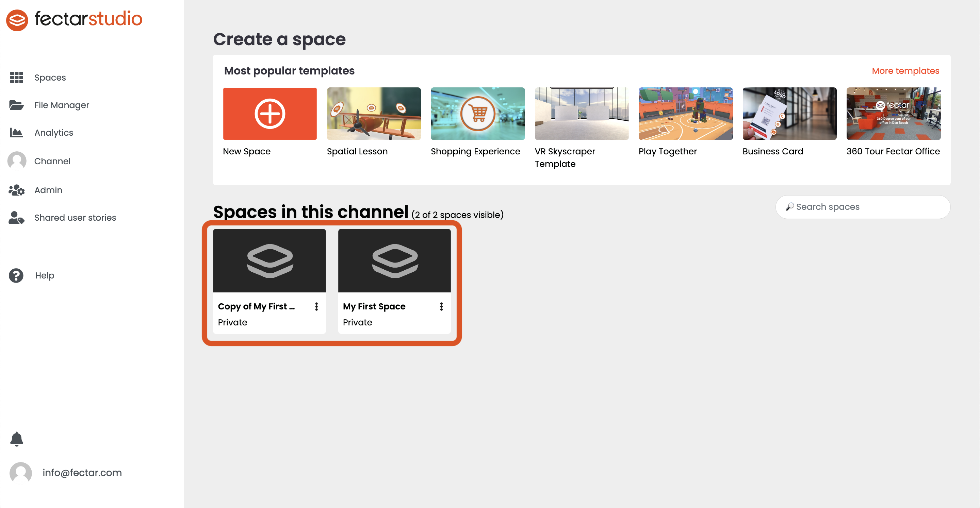
Task: Go to Spaces in sidebar
Action: 50,78
